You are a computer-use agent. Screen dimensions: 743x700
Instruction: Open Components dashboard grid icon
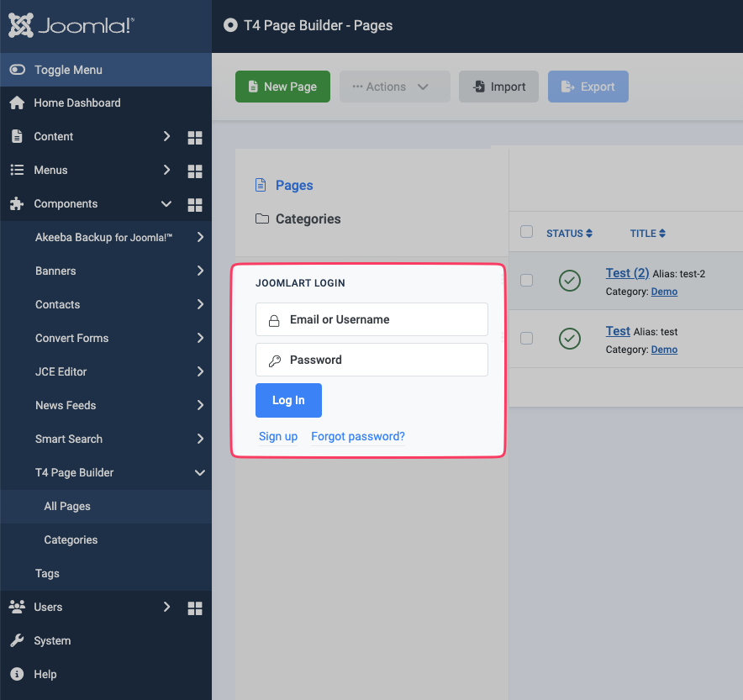tap(195, 204)
